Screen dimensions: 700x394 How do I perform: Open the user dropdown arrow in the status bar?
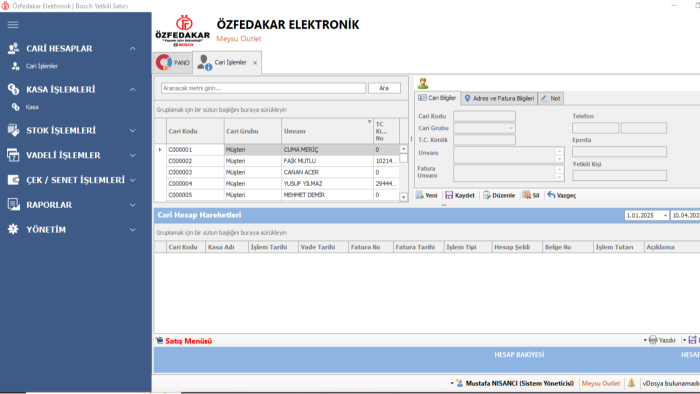click(x=452, y=383)
